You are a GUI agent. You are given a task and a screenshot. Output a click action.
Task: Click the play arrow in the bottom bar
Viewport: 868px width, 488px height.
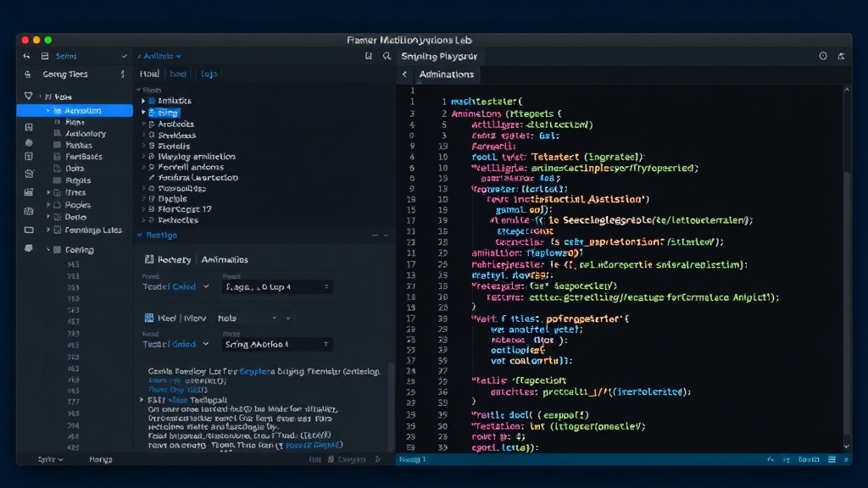point(377,459)
